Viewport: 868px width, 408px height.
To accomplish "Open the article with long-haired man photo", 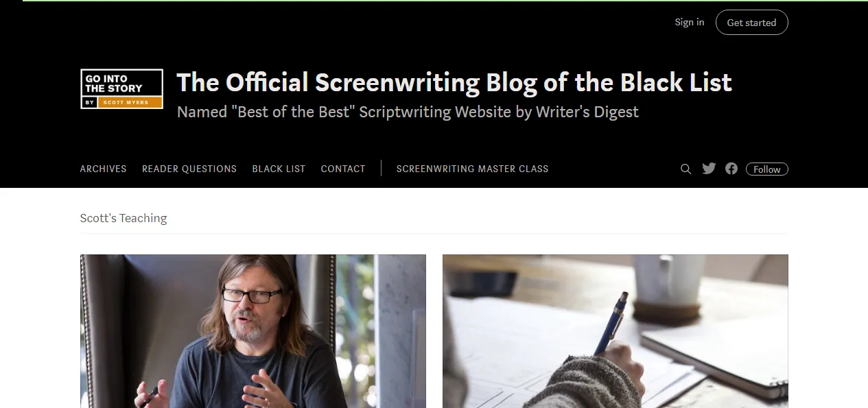I will tap(253, 331).
